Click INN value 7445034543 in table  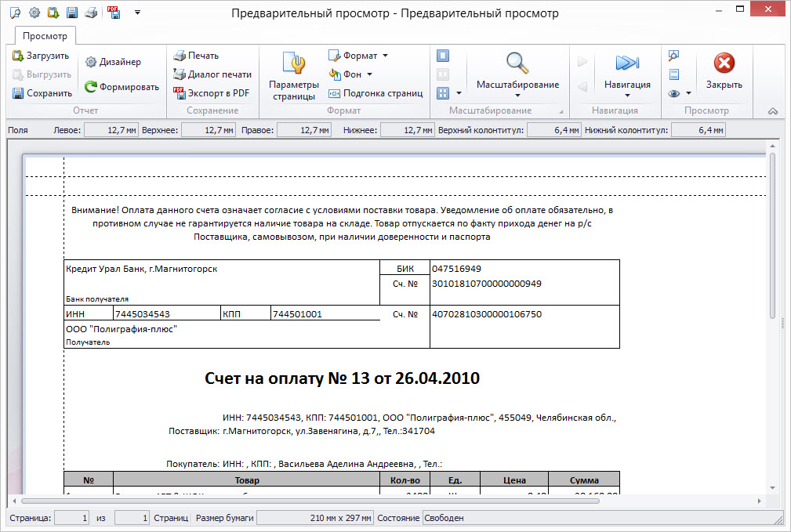point(143,314)
